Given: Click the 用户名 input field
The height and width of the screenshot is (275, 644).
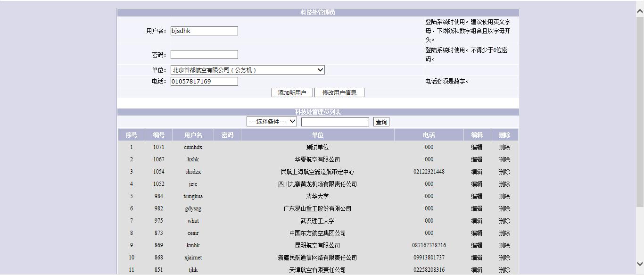Looking at the screenshot, I should click(x=204, y=31).
